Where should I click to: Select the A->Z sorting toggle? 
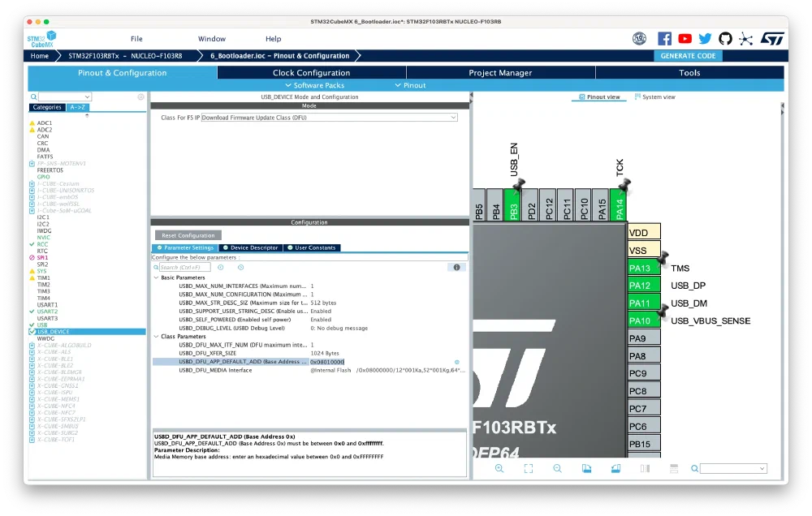click(x=77, y=107)
